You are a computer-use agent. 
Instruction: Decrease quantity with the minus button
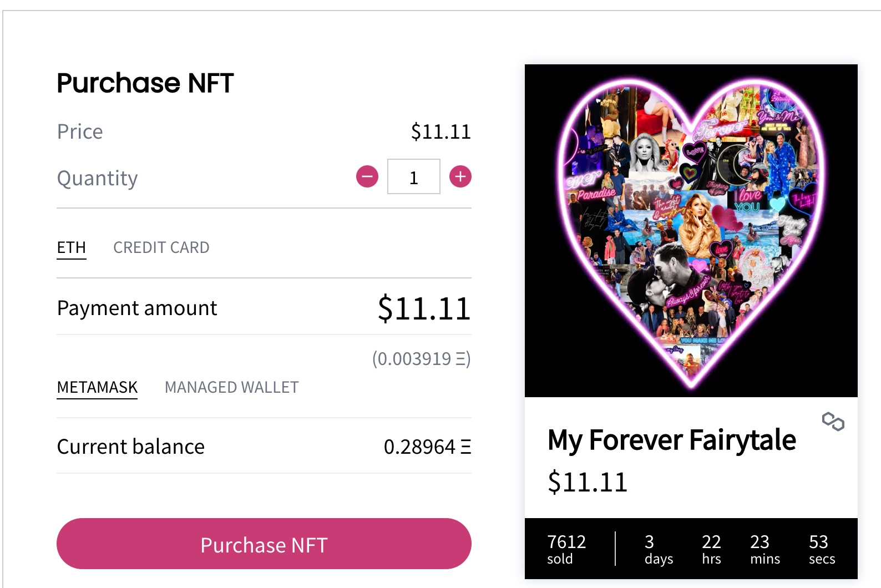(367, 177)
